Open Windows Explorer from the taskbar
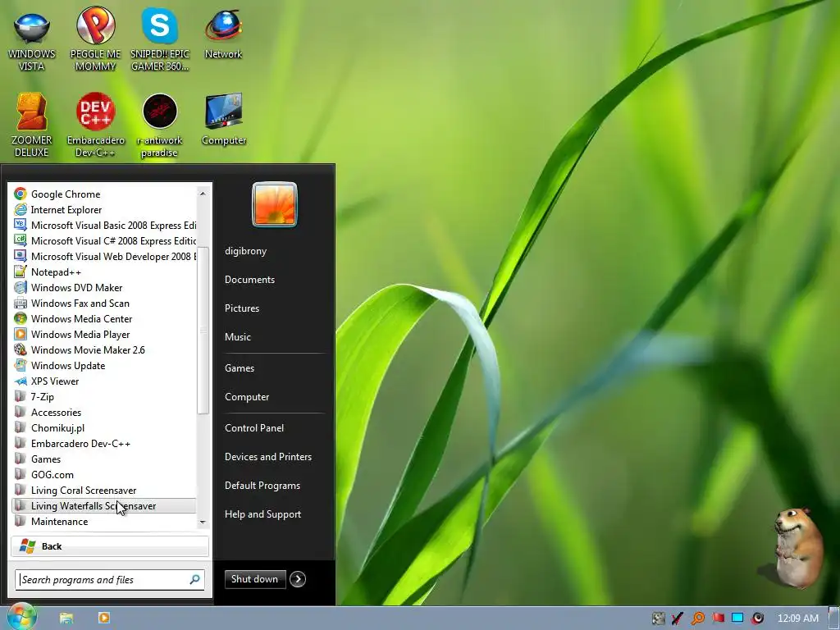Image resolution: width=840 pixels, height=630 pixels. click(66, 619)
